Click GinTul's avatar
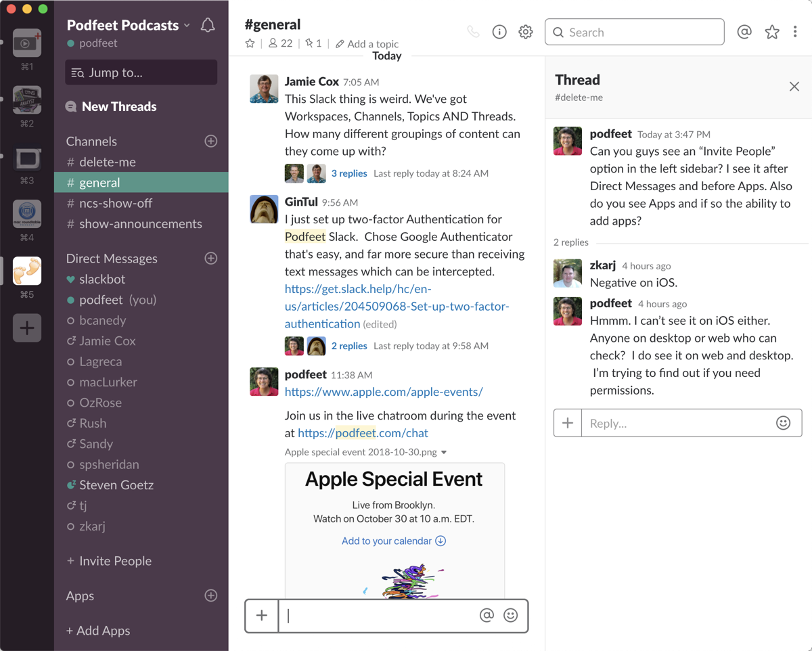 tap(264, 209)
